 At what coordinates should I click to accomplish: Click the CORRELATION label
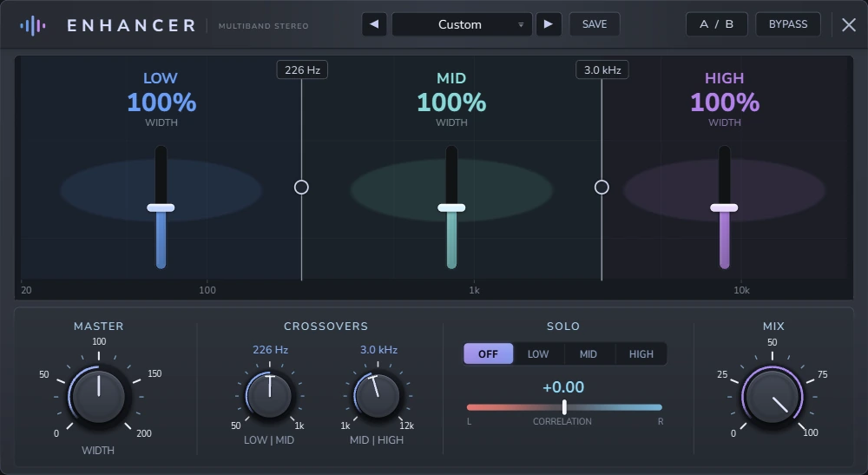(x=562, y=421)
